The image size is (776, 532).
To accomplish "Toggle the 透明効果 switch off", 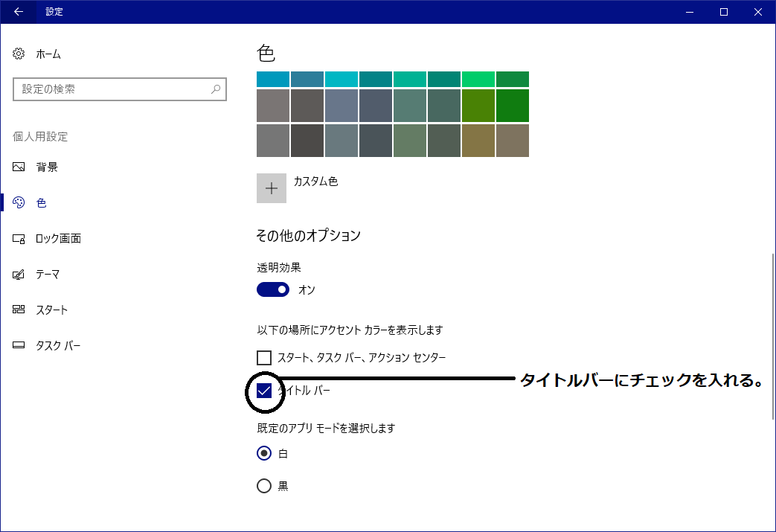I will pos(272,289).
